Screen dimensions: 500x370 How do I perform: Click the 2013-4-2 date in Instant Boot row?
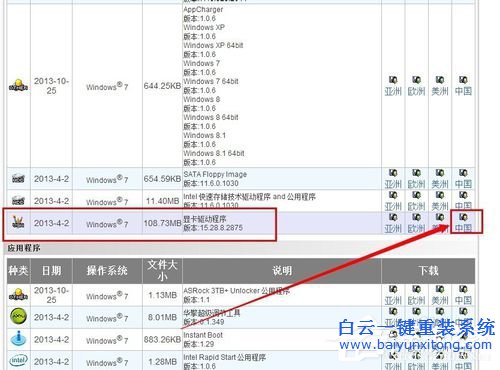(x=51, y=339)
